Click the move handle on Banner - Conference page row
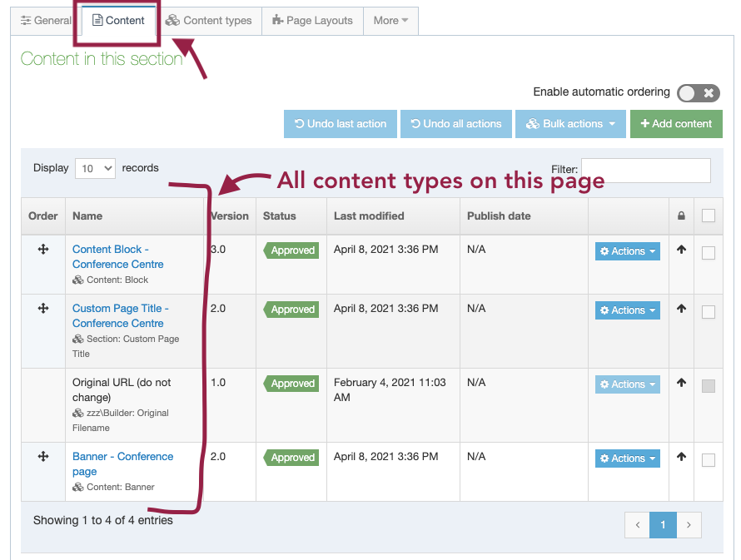741x560 pixels. (42, 457)
